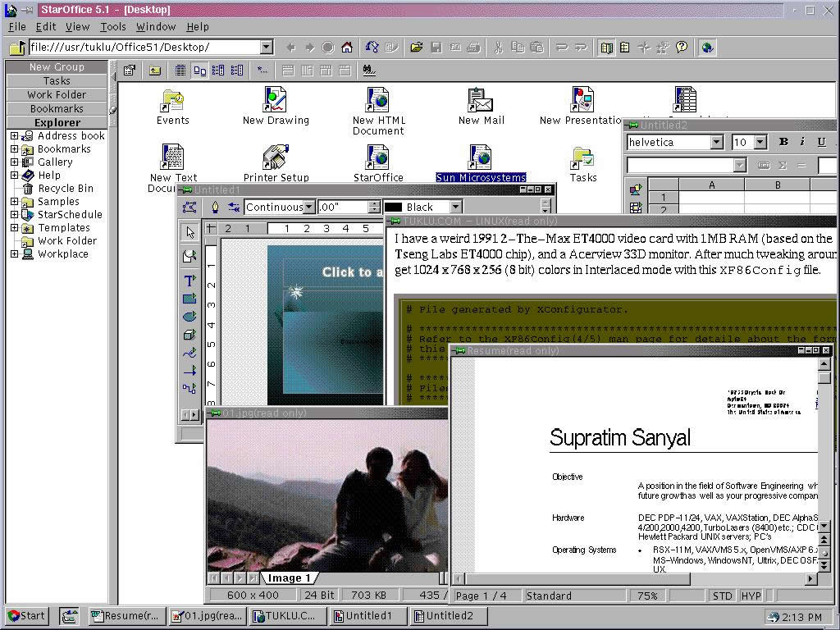Toggle Underline in the Untitled2 spreadsheet

pos(821,142)
